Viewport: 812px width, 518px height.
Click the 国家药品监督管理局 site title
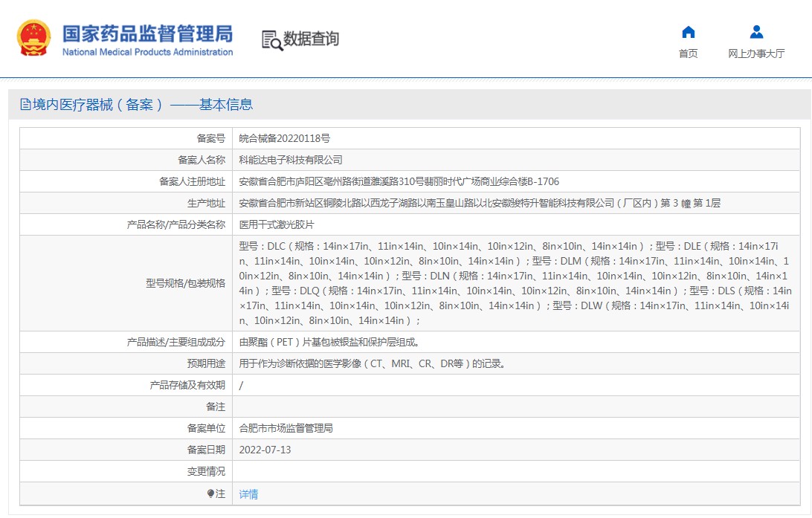point(147,33)
